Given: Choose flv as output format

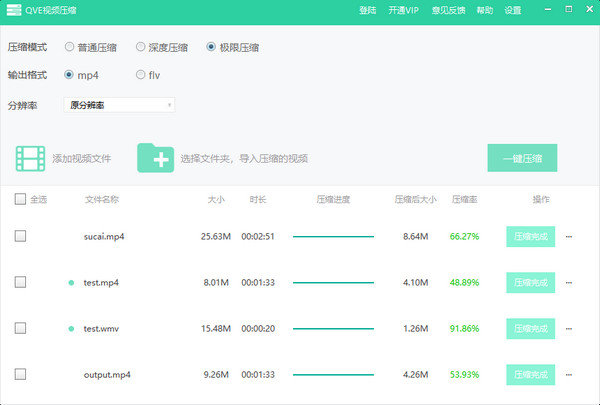Looking at the screenshot, I should pos(140,74).
